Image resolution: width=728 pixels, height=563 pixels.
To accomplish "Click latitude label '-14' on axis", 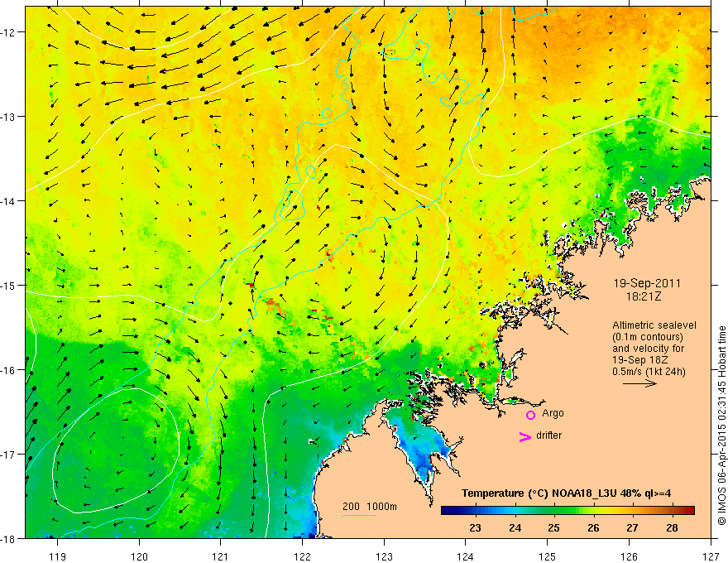I will (x=9, y=201).
